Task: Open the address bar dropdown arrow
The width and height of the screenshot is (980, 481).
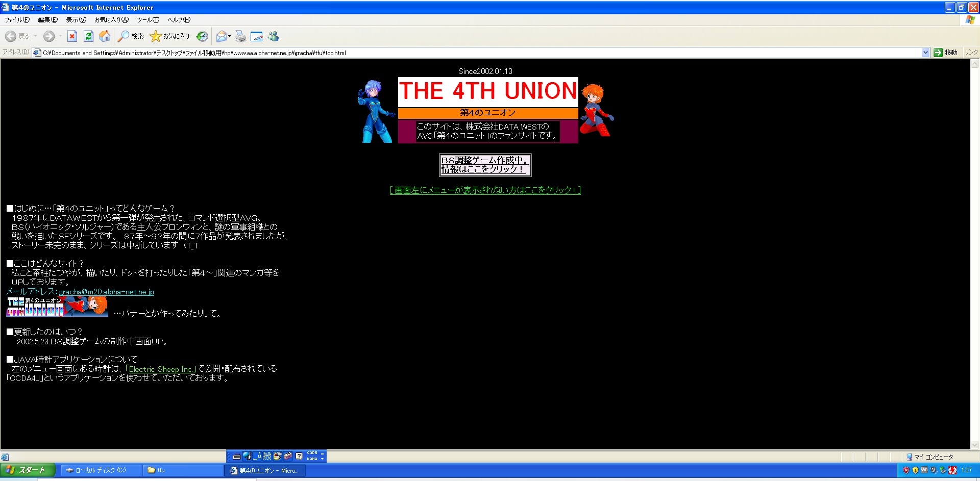Action: click(x=925, y=53)
